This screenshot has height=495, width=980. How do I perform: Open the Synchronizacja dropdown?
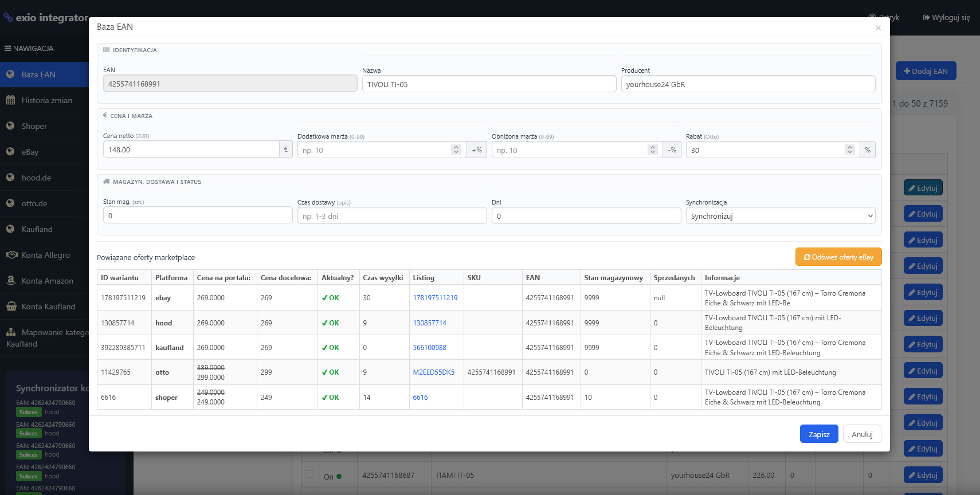781,216
